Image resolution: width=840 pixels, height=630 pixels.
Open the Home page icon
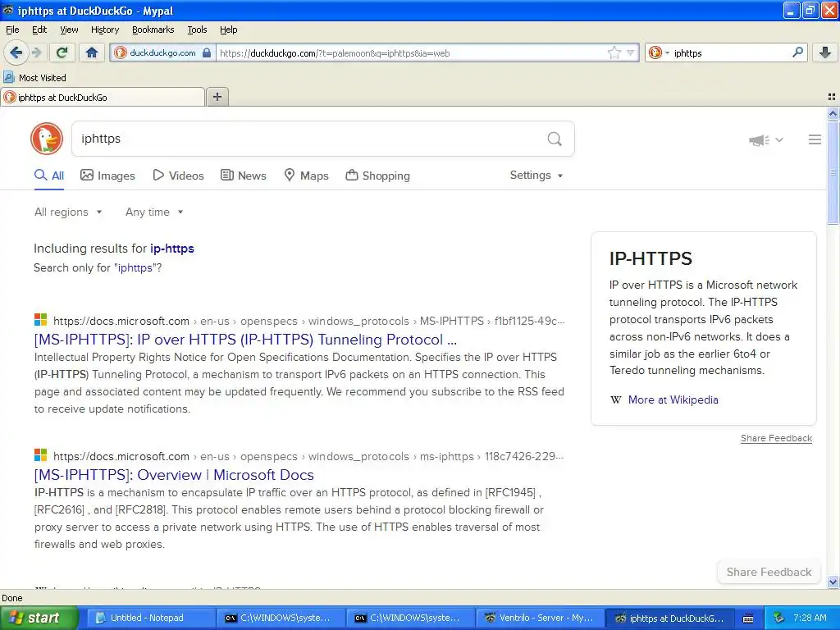92,52
